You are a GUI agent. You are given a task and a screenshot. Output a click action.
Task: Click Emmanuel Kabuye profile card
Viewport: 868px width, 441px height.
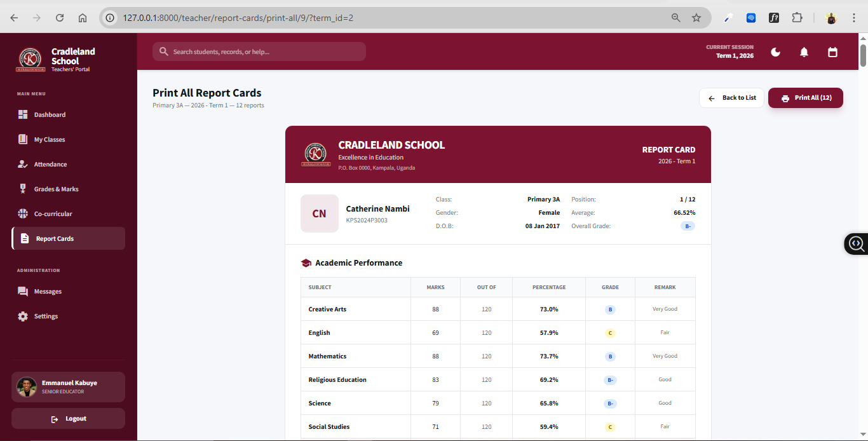point(68,387)
